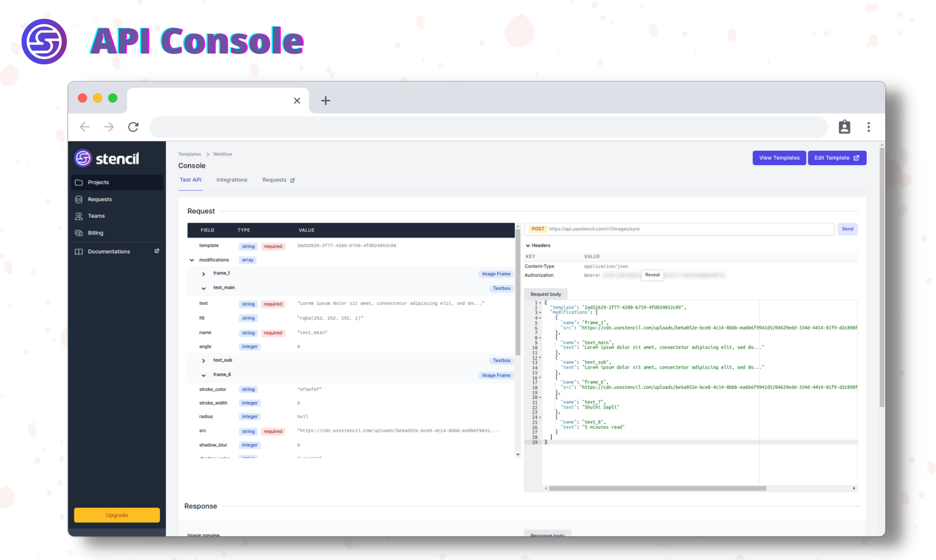936x560 pixels.
Task: Click the Requests database icon in sidebar
Action: [x=79, y=199]
